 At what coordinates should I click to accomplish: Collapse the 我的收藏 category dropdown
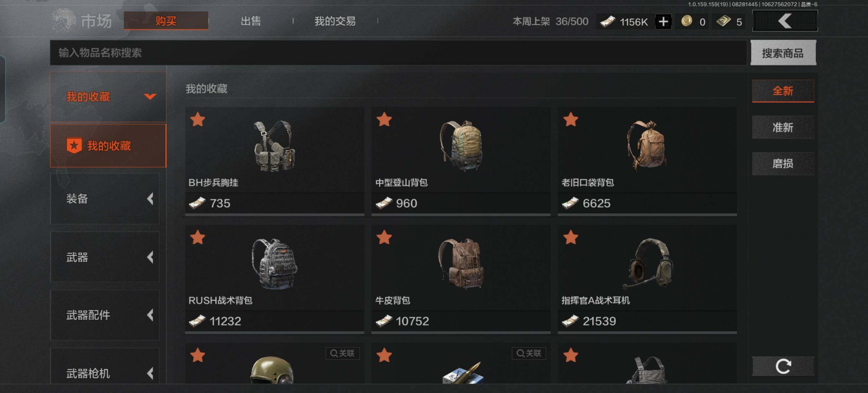pos(150,97)
